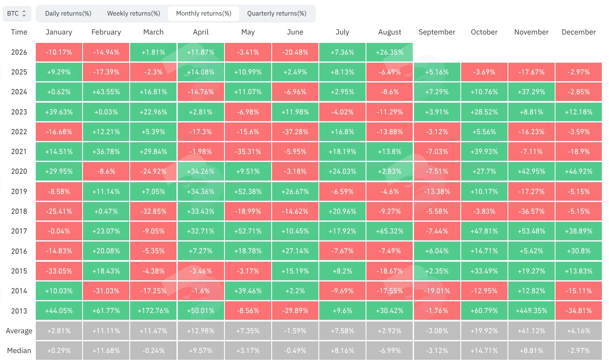Click the Time column header
Screen dimensions: 609x364
tap(19, 32)
